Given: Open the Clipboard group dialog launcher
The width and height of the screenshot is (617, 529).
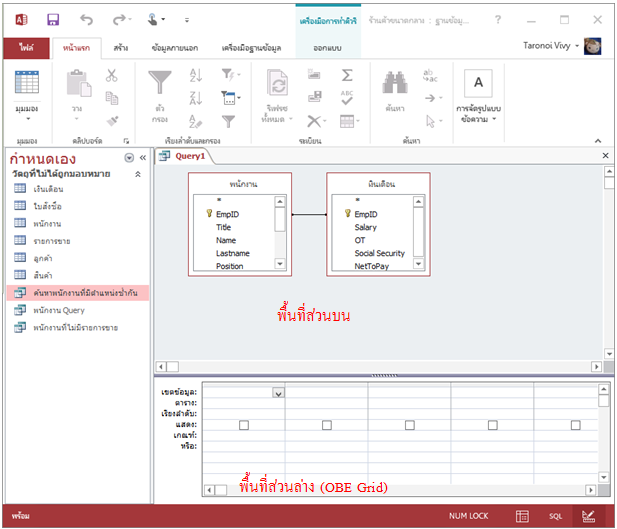Looking at the screenshot, I should click(126, 141).
